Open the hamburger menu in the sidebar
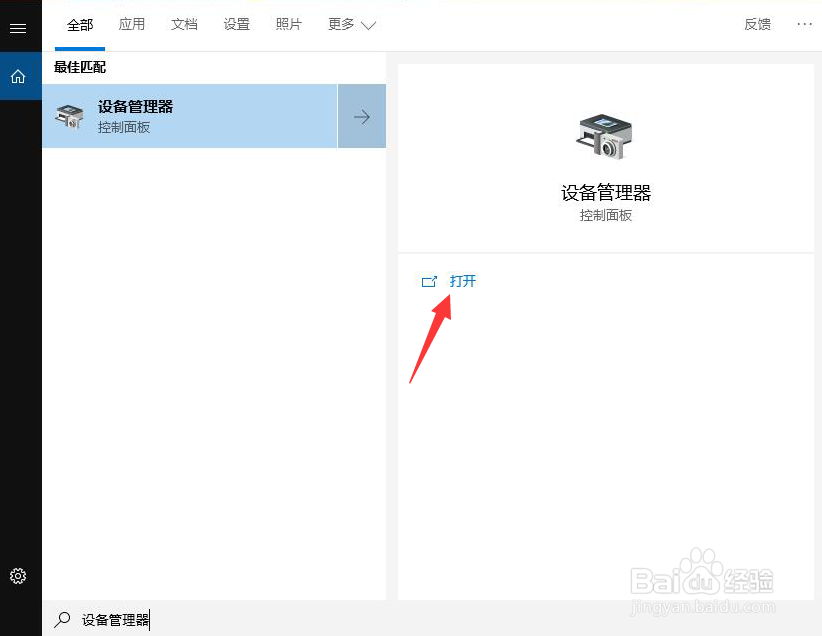Screen dimensions: 822x636 point(19,27)
